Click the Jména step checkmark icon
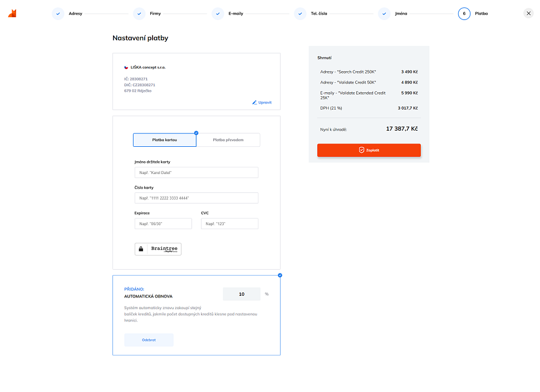The image size is (540, 392). coord(384,14)
